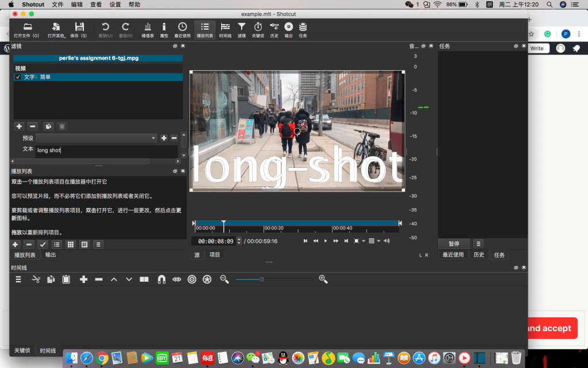
Task: Open the 编辑 menu in menu bar
Action: pos(76,4)
